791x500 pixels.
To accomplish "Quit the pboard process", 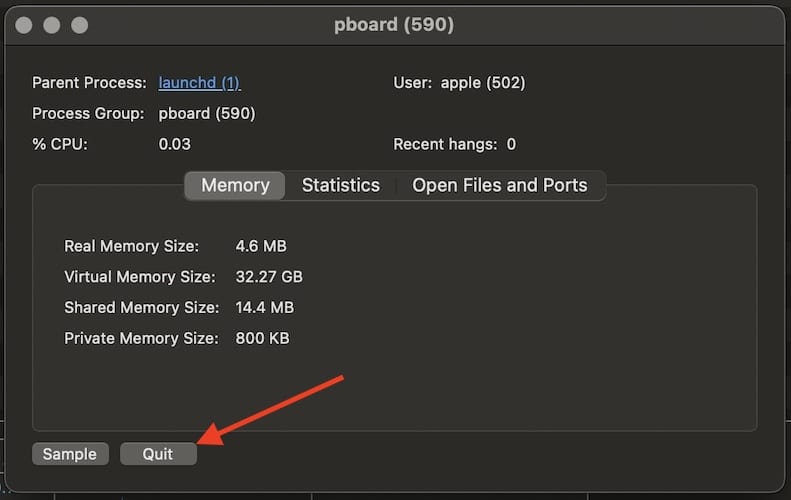I will click(x=158, y=454).
